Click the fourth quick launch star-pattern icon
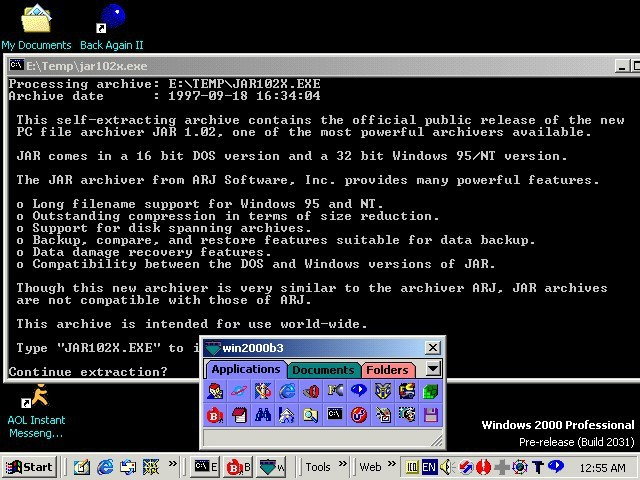Viewport: 640px width, 480px height. [x=151, y=467]
